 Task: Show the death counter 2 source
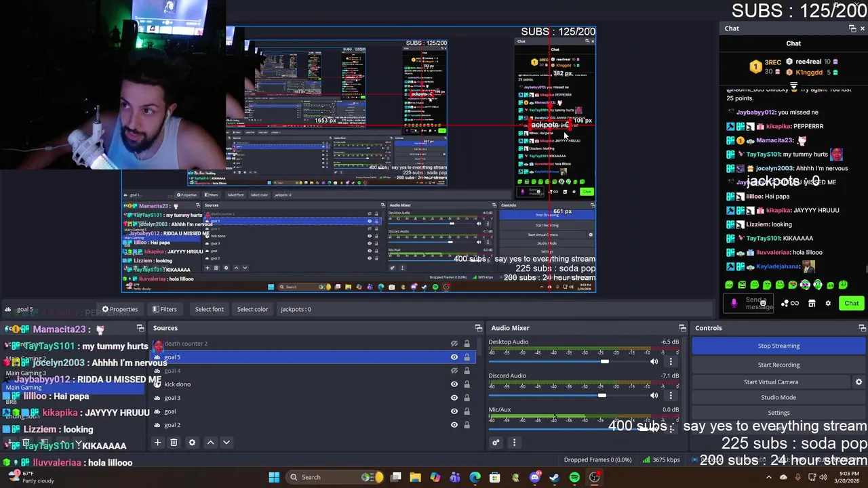click(454, 344)
